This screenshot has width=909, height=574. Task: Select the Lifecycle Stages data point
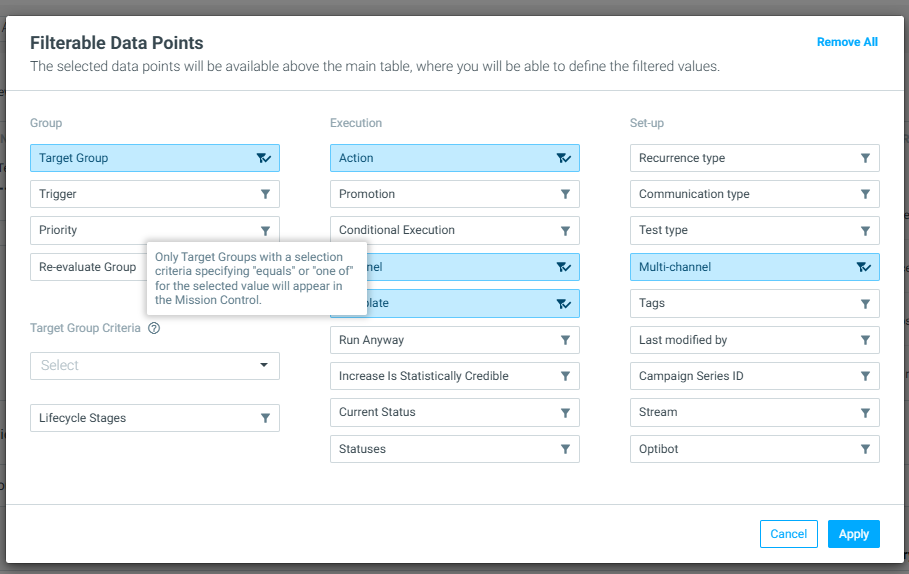155,418
